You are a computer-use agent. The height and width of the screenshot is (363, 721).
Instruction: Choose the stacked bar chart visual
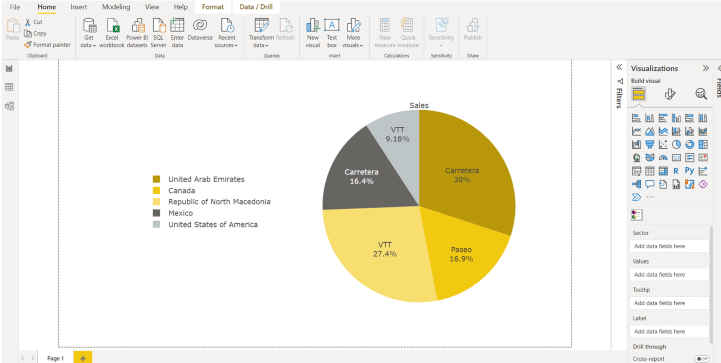point(636,118)
